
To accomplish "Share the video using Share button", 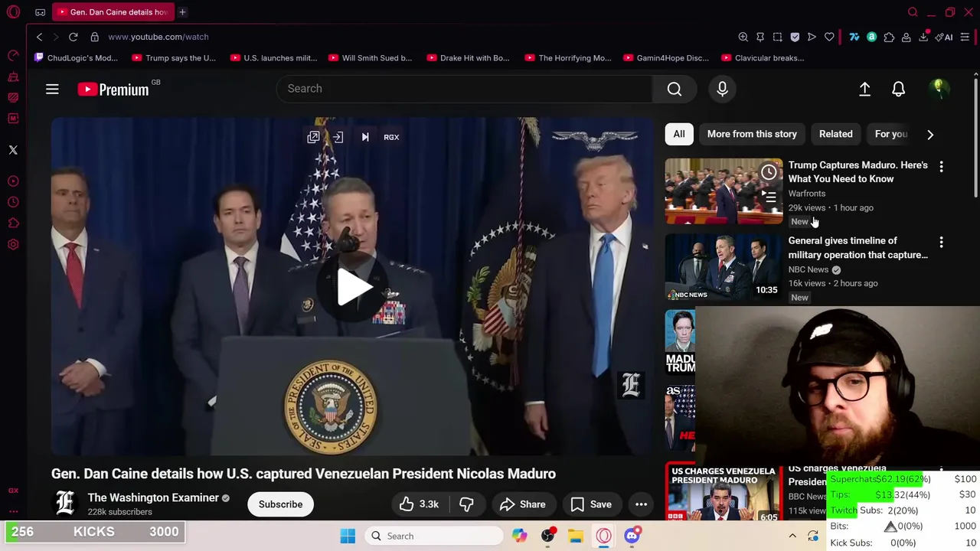I will coord(522,504).
